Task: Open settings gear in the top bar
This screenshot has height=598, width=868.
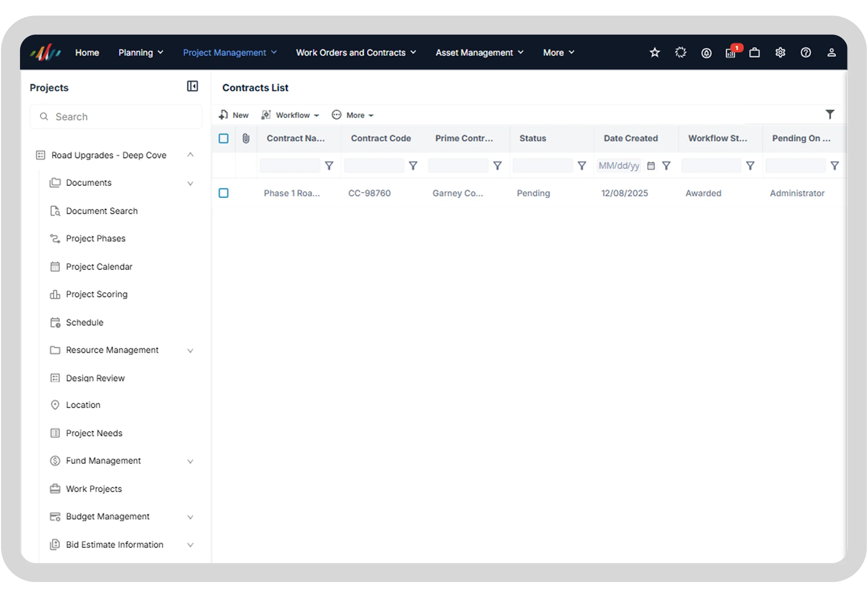Action: point(780,53)
